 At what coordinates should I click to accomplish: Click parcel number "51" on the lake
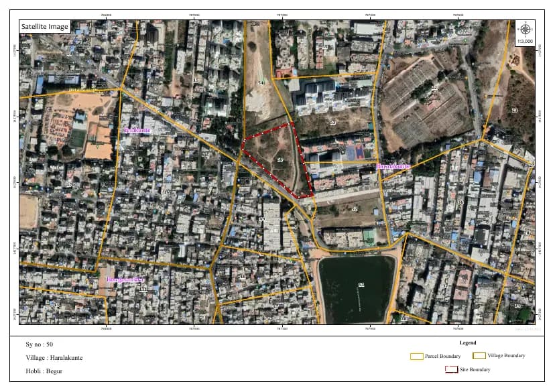pos(361,285)
